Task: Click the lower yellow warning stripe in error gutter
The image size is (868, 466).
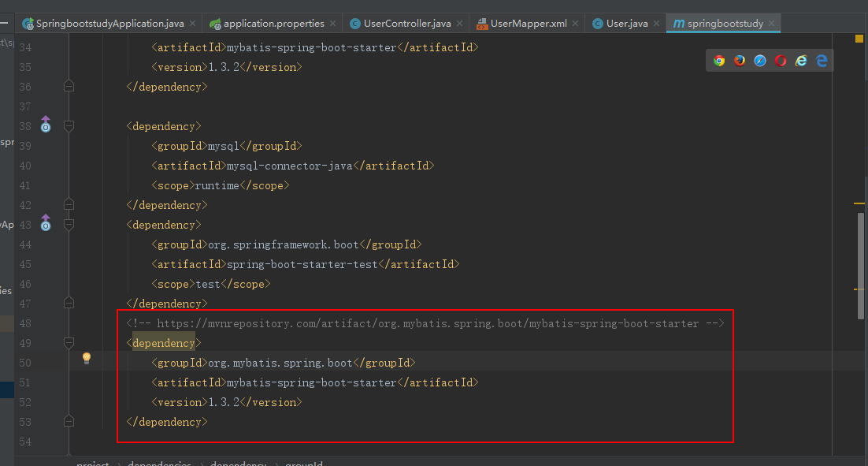Action: 859,289
